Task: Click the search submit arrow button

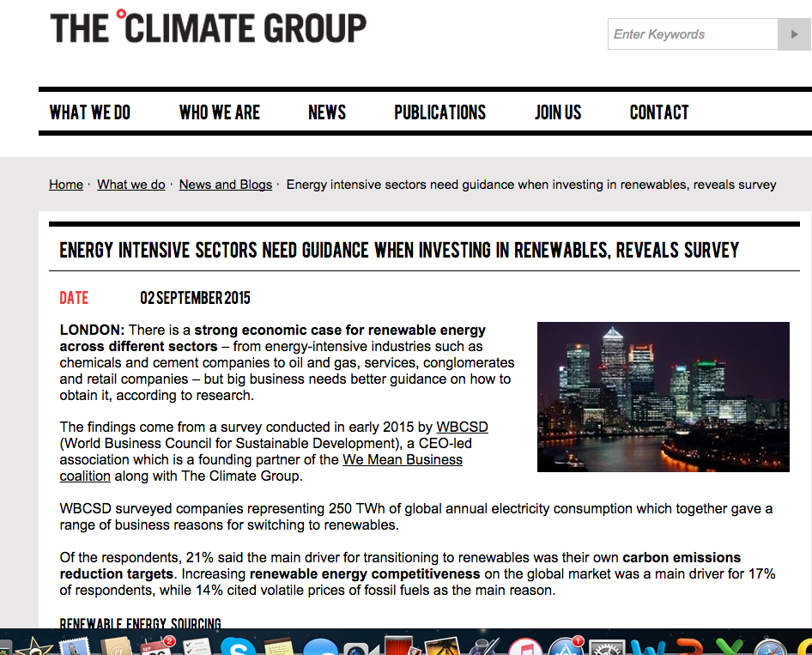Action: [x=794, y=35]
